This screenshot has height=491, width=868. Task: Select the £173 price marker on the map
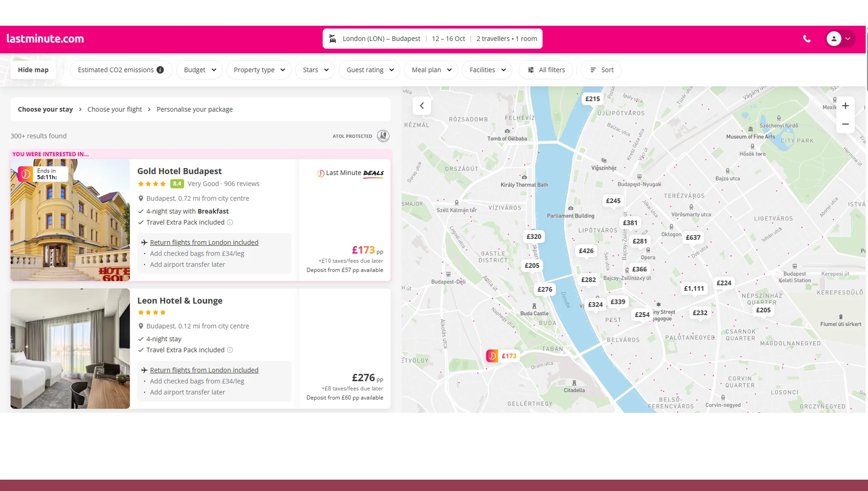pyautogui.click(x=503, y=356)
